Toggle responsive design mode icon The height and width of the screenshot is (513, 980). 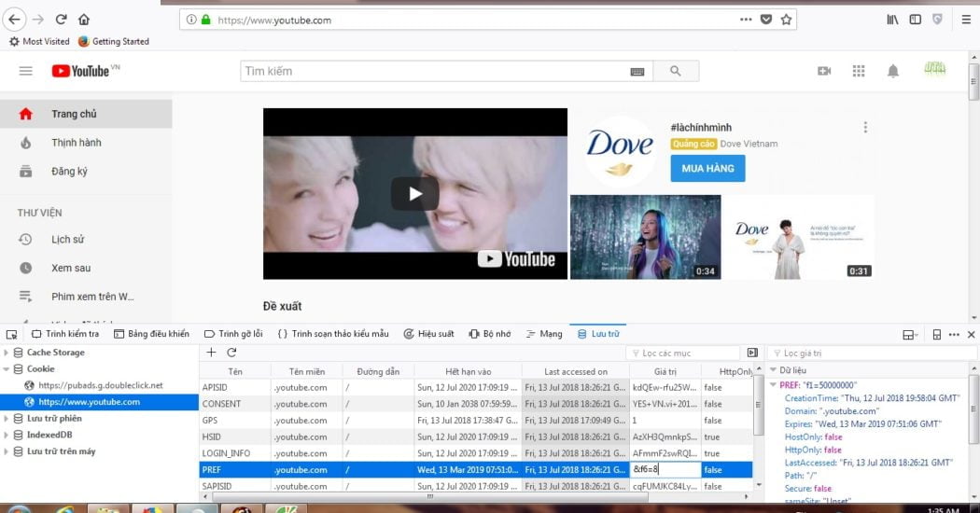[936, 334]
